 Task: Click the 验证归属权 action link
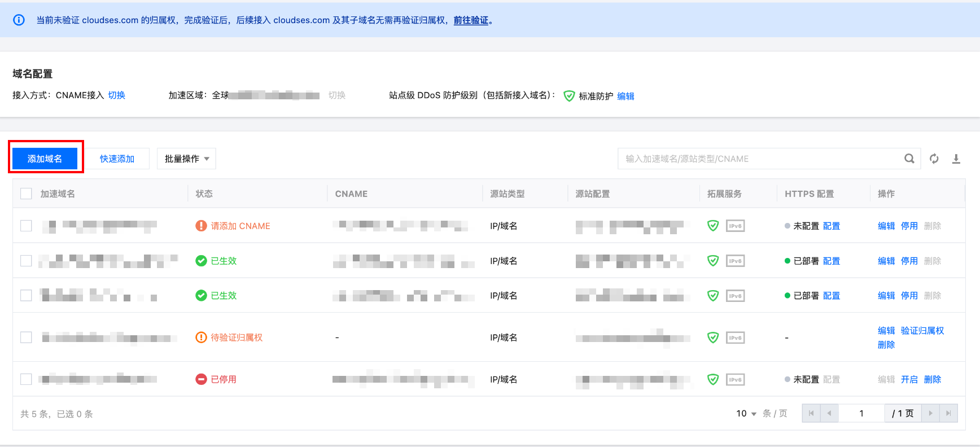pyautogui.click(x=922, y=331)
